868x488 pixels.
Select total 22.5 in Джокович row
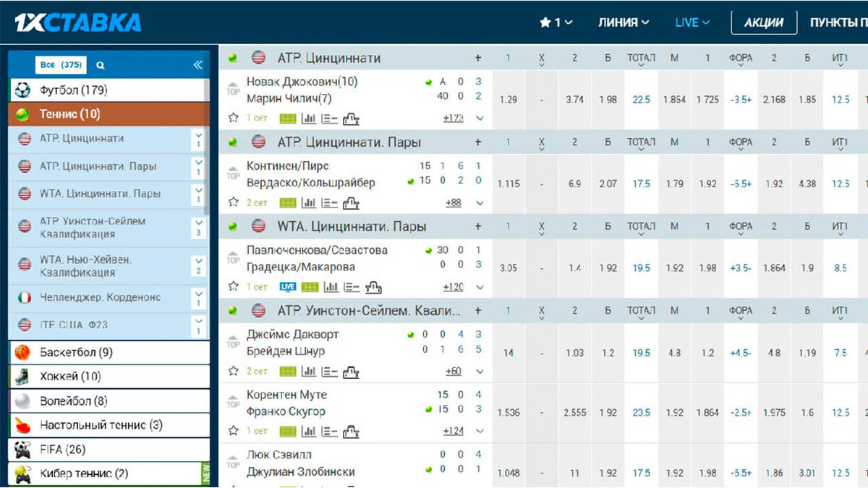coord(642,100)
